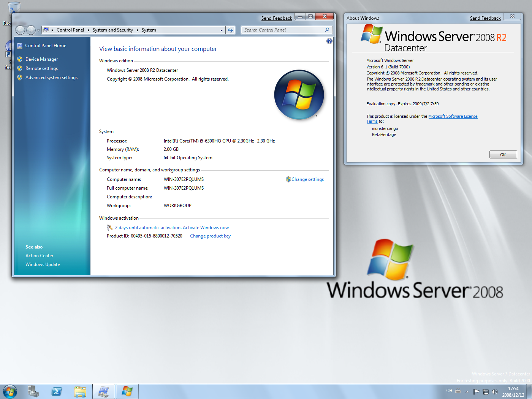Image resolution: width=532 pixels, height=399 pixels.
Task: Select System and Security breadcrumb
Action: point(113,30)
